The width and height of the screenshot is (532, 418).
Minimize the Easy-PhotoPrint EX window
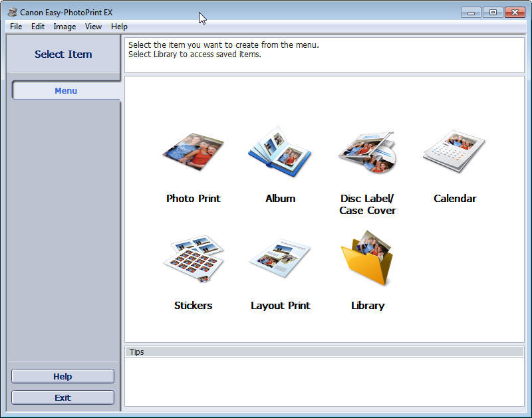pos(471,11)
